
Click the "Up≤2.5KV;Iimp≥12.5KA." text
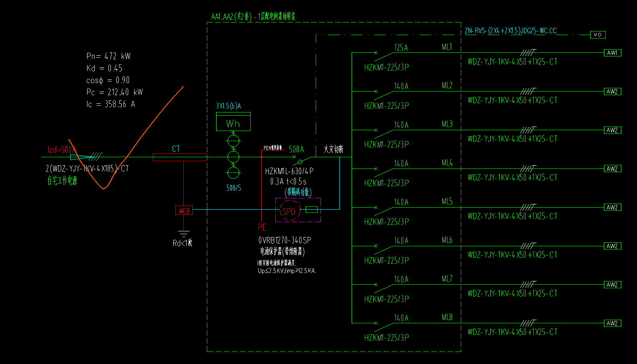click(287, 271)
